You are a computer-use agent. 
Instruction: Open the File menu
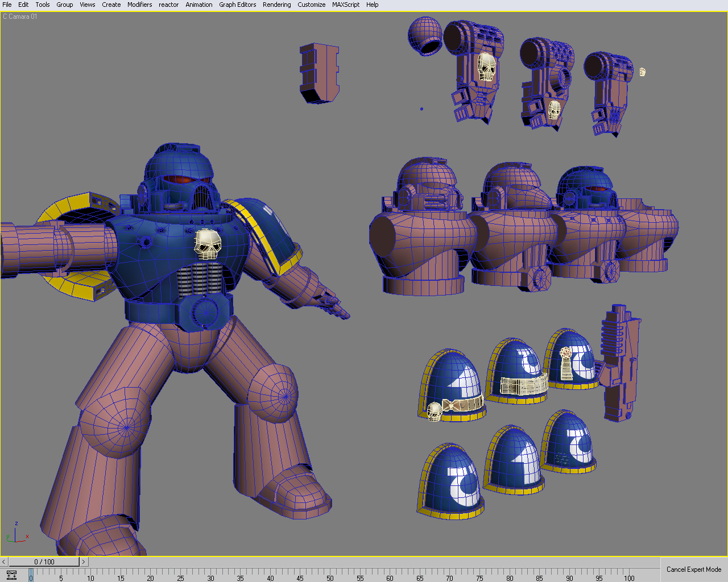7,5
